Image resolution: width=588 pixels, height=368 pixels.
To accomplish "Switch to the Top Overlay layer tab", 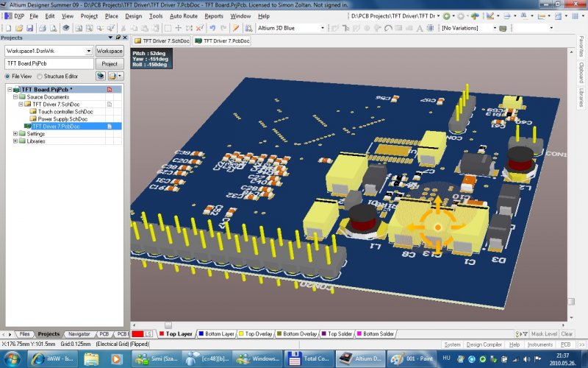I will pos(255,334).
